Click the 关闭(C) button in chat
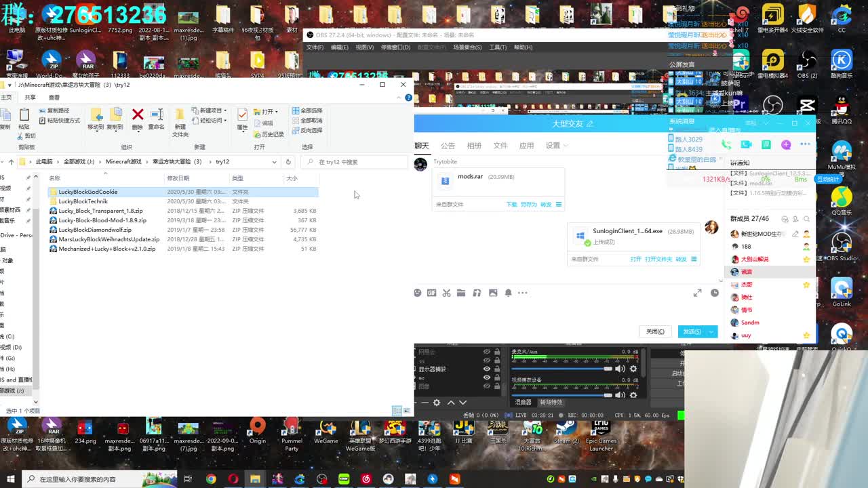868x488 pixels. pyautogui.click(x=655, y=331)
